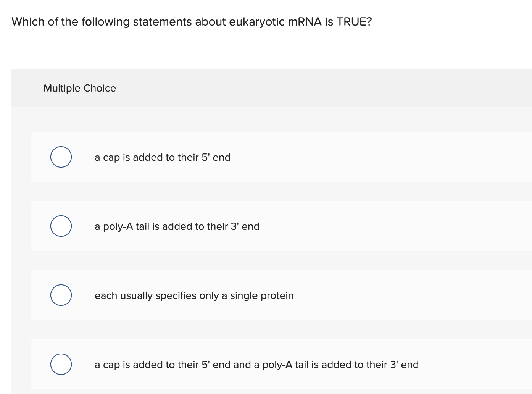This screenshot has height=394, width=532.
Task: Select the radio button beside 'a poly-A tail is added to their 3' end'
Action: point(61,226)
